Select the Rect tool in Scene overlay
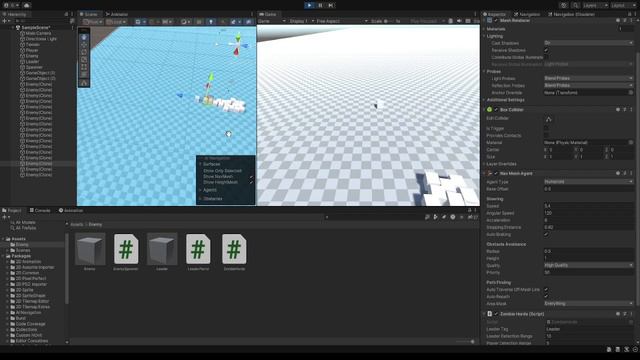The image size is (640, 360). 84,67
